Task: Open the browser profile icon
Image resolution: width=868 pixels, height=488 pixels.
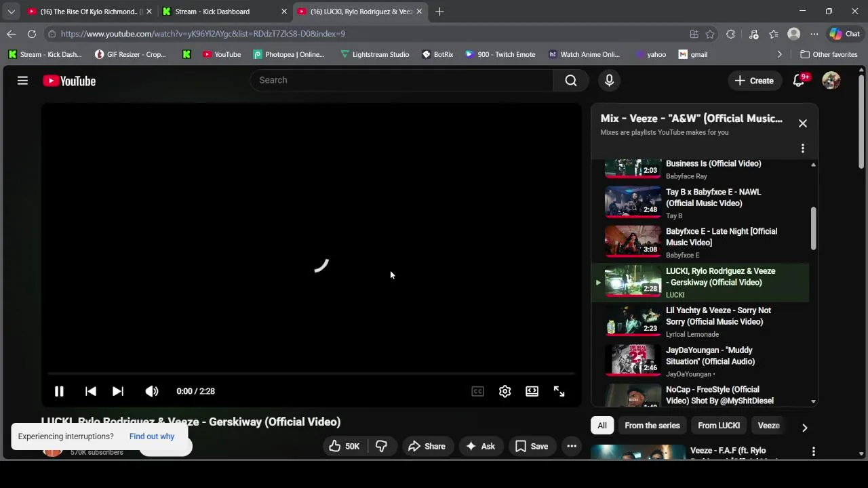Action: 793,34
